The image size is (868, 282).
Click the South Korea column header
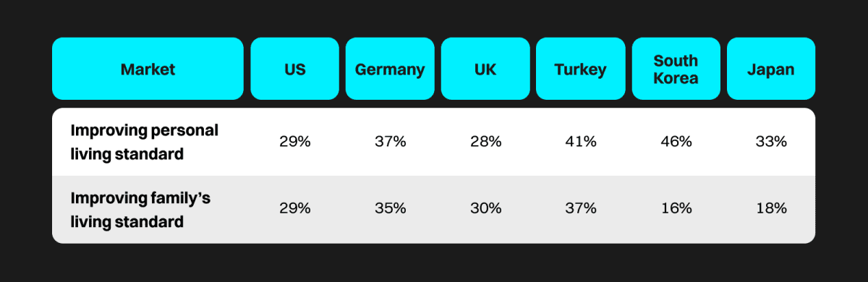(676, 69)
